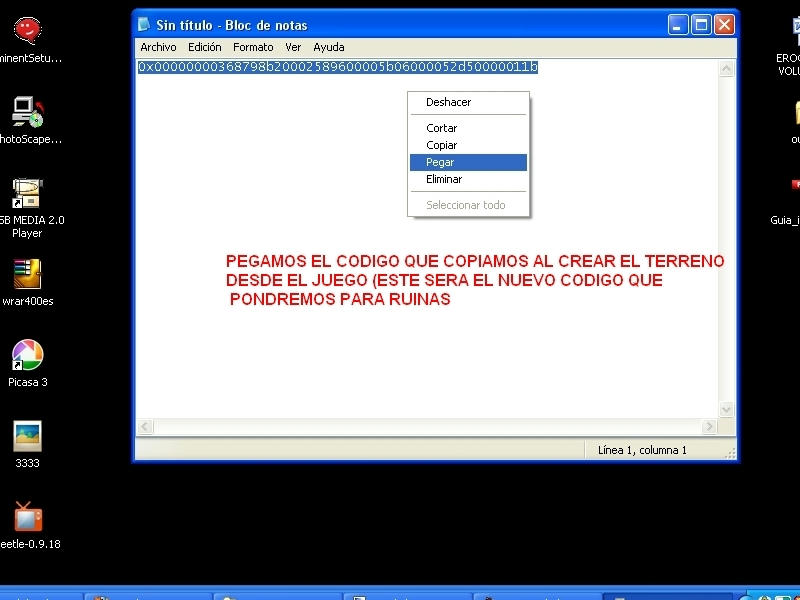This screenshot has width=800, height=600.
Task: Open the Archivo menu
Action: (x=157, y=46)
